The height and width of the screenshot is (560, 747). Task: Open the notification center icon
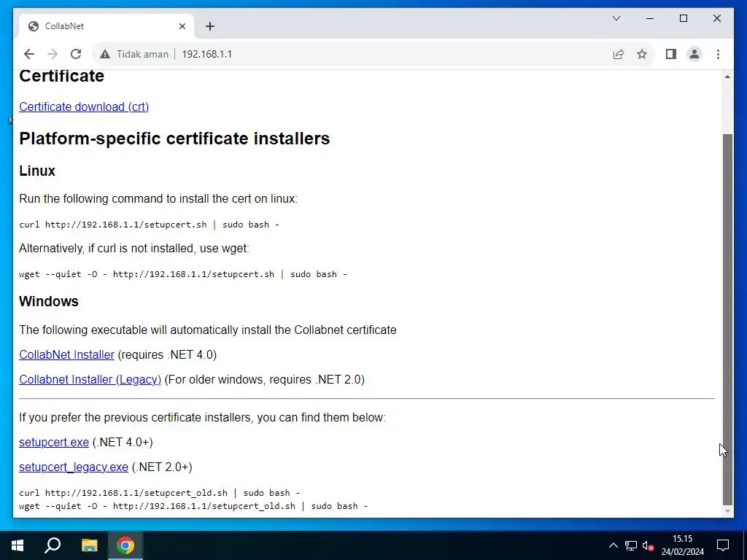tap(723, 545)
